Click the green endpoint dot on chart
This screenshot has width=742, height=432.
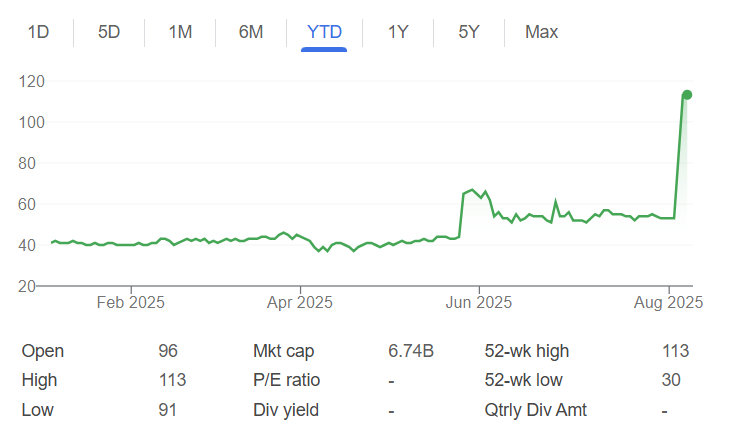[687, 95]
